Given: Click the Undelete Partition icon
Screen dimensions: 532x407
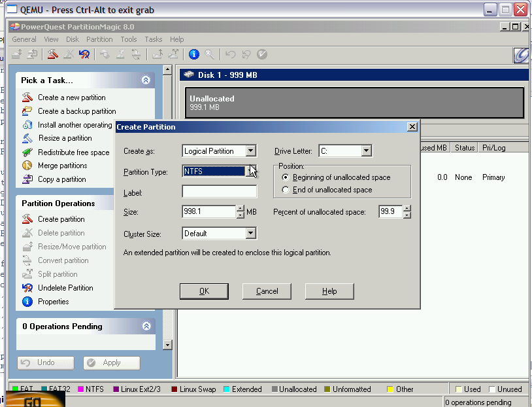Looking at the screenshot, I should [27, 288].
